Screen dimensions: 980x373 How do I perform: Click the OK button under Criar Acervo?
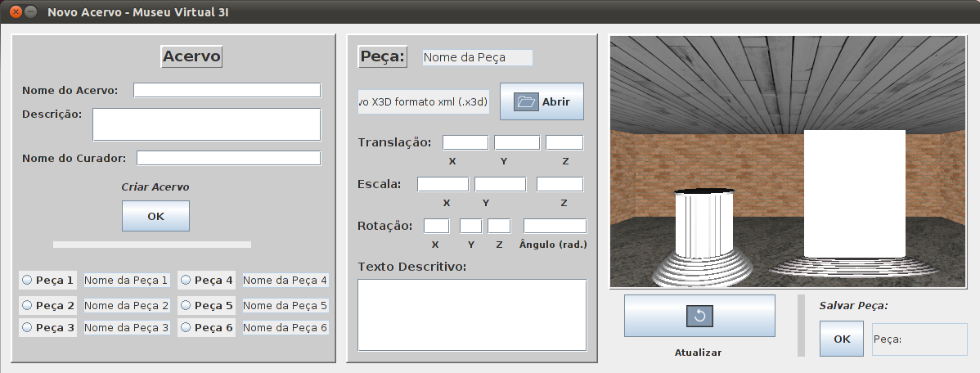pyautogui.click(x=155, y=216)
